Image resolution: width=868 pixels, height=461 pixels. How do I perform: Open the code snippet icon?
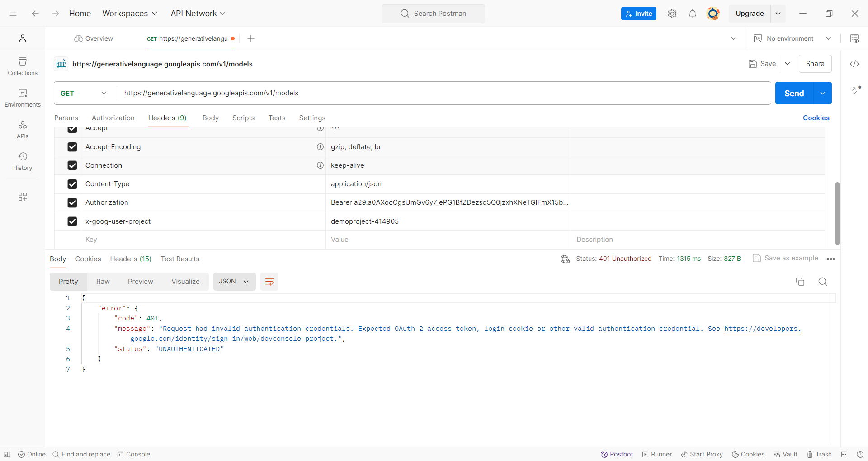pyautogui.click(x=854, y=64)
